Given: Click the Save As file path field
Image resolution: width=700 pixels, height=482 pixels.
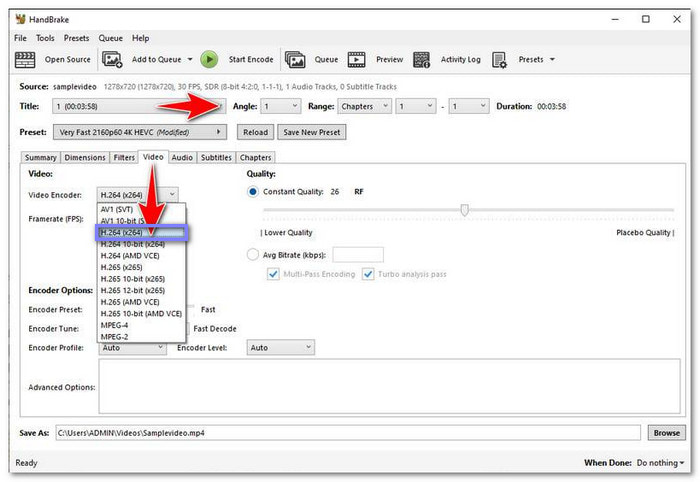Looking at the screenshot, I should tap(348, 432).
